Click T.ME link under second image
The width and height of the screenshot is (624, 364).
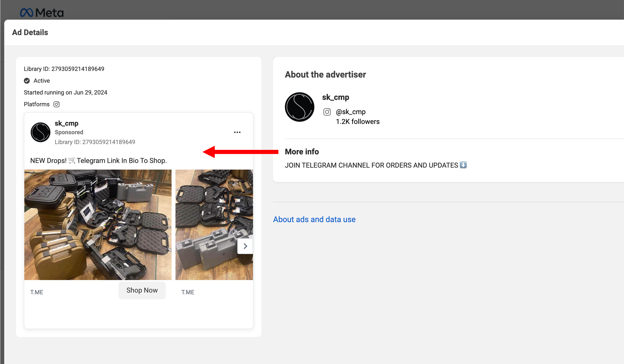coord(188,292)
